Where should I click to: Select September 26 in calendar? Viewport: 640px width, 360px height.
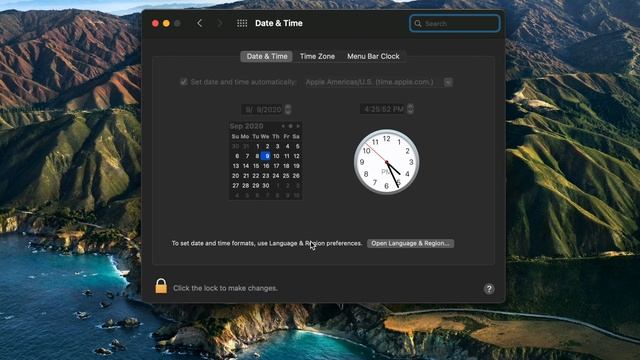[296, 176]
